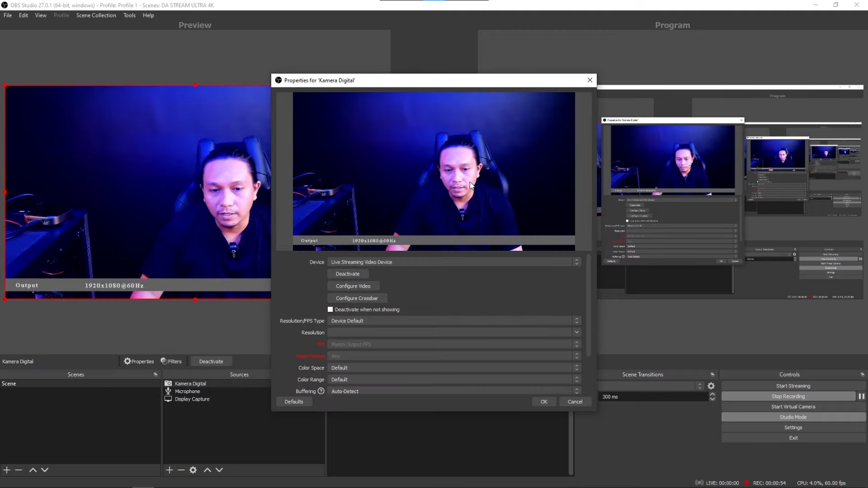Toggle Studio Mode off
The image size is (868, 488).
point(793,417)
